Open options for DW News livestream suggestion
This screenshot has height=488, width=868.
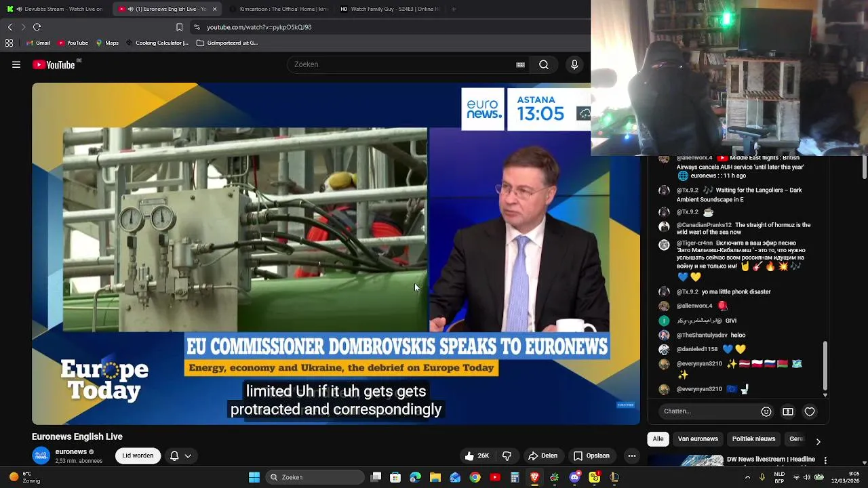pyautogui.click(x=825, y=460)
